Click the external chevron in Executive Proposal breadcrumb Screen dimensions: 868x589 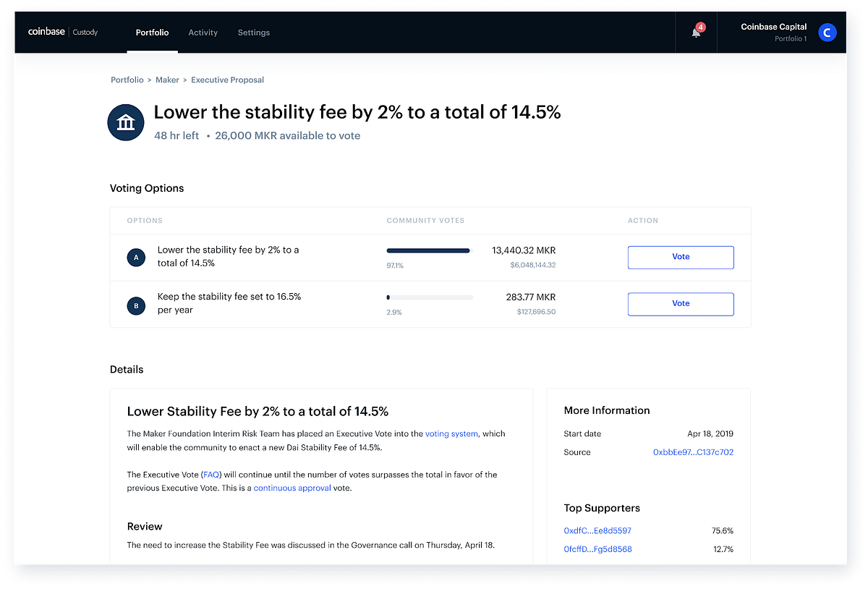[x=184, y=80]
